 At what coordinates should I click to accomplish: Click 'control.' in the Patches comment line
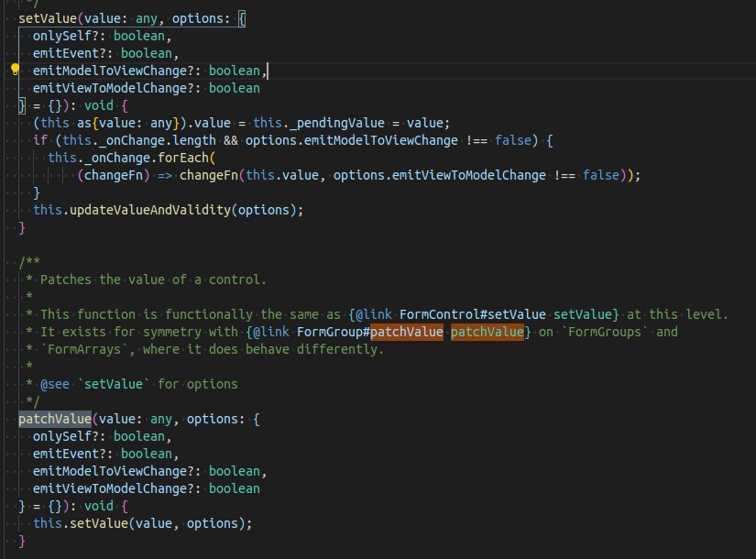tap(237, 279)
